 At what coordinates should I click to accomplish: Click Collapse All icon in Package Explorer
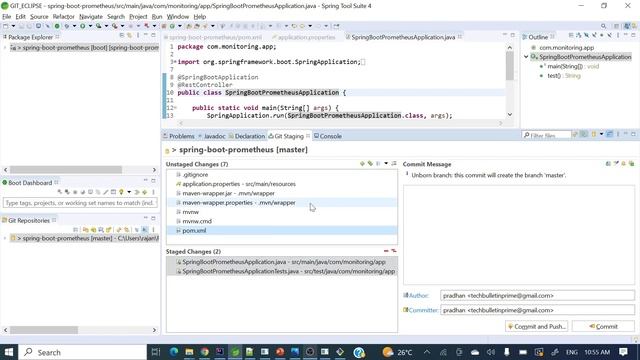(x=122, y=36)
